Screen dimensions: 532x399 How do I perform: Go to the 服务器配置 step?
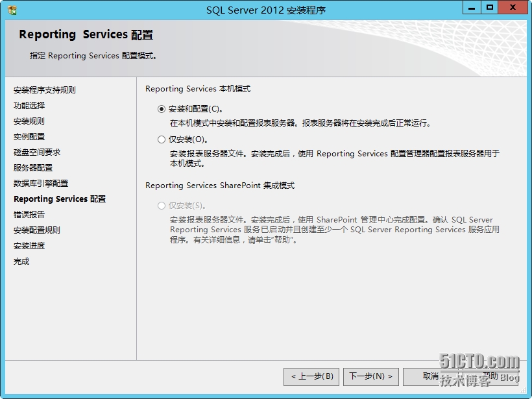click(33, 168)
